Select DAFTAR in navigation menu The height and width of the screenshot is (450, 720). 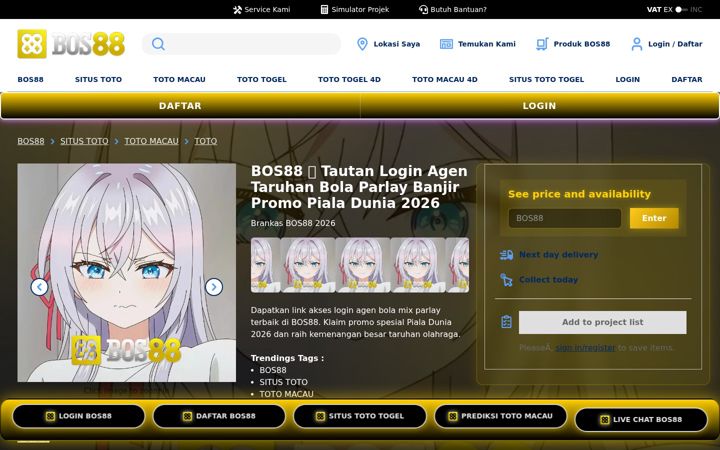click(686, 79)
